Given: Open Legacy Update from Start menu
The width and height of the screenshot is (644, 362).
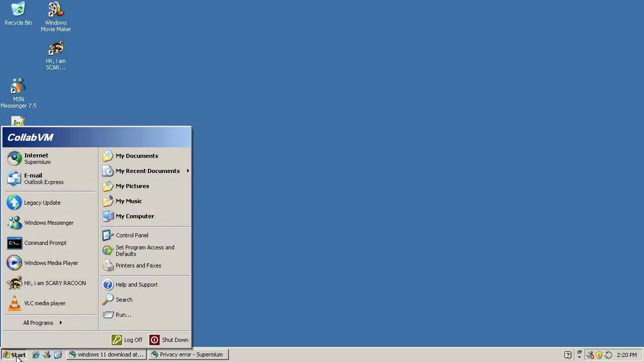Looking at the screenshot, I should (x=51, y=203).
